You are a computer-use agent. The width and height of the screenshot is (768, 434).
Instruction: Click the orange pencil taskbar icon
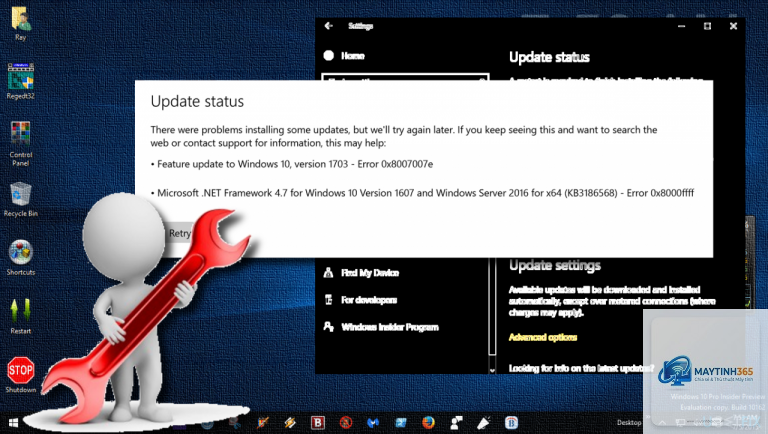pyautogui.click(x=263, y=422)
